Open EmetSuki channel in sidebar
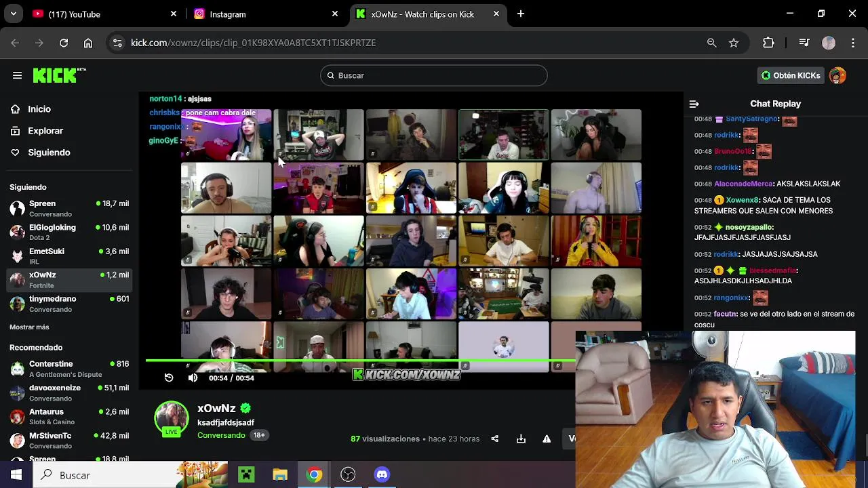This screenshot has height=488, width=868. coord(69,256)
